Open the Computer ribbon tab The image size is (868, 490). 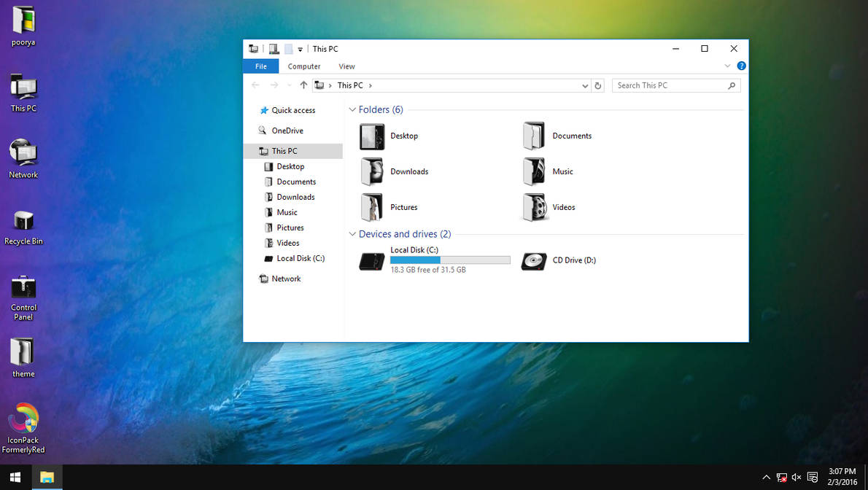click(304, 66)
